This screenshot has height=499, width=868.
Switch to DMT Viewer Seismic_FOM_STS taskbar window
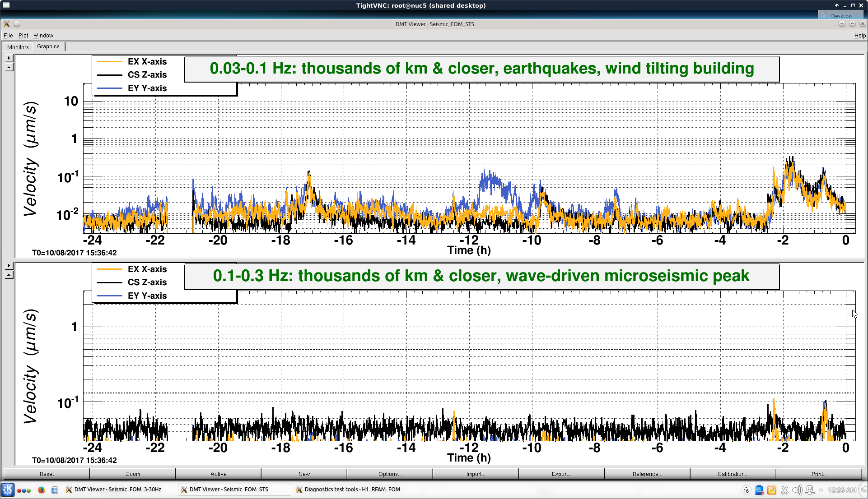click(x=234, y=490)
